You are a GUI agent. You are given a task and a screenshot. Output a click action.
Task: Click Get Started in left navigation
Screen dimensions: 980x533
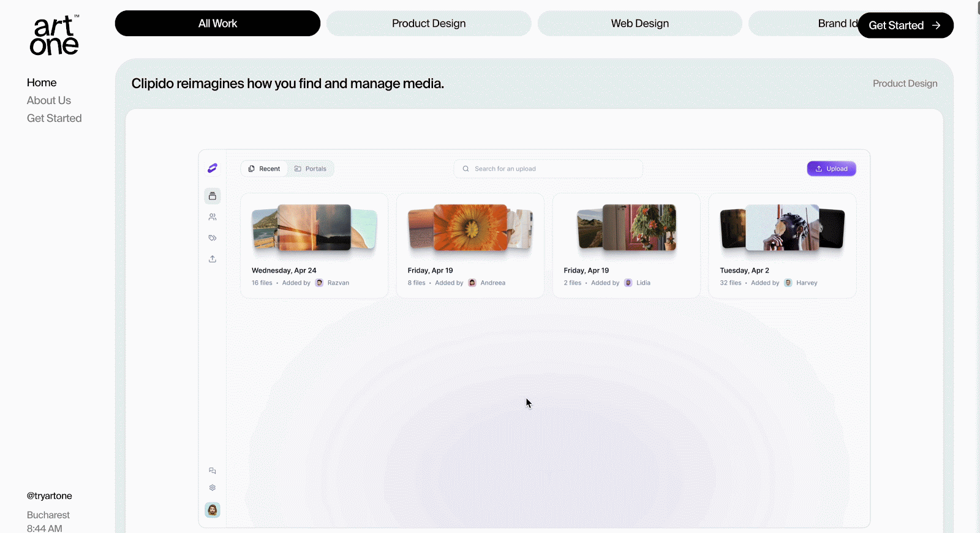click(55, 118)
